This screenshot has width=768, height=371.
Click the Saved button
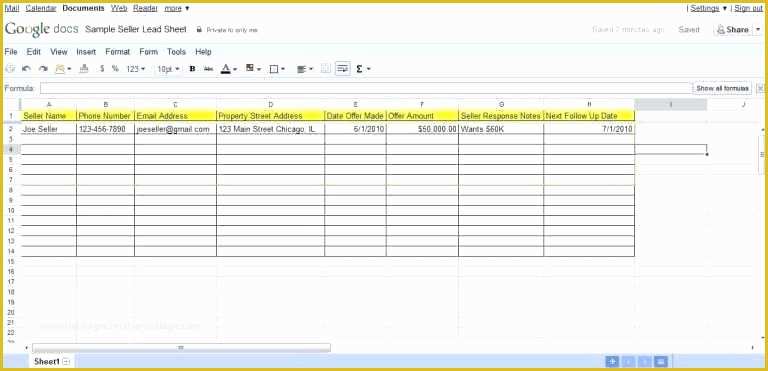click(689, 30)
